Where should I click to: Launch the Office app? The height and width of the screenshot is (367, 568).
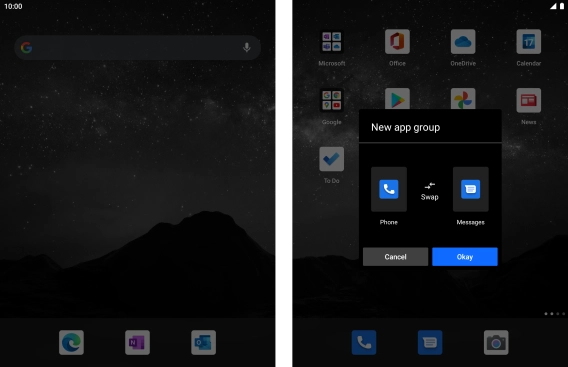tap(397, 42)
